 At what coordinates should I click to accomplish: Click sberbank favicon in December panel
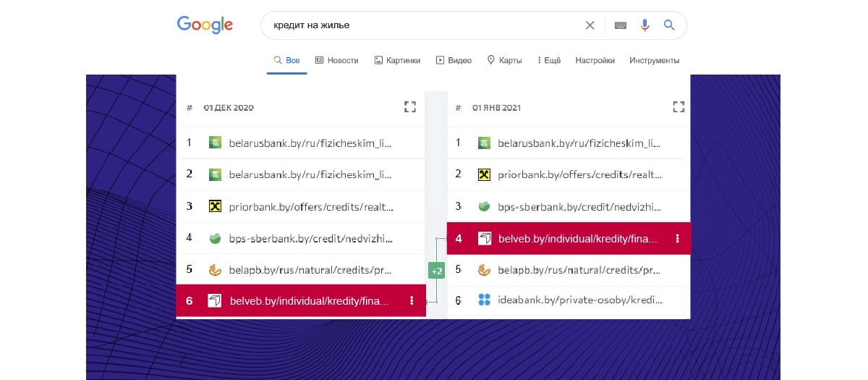(x=215, y=237)
